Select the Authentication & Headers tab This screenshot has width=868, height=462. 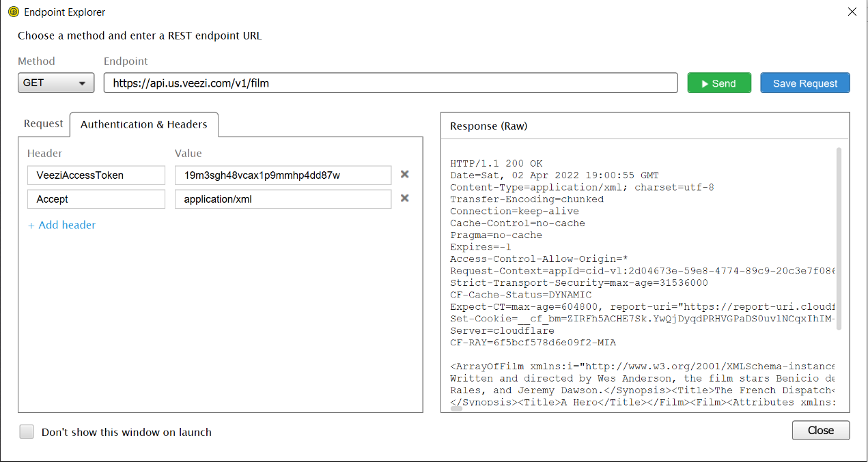tap(143, 124)
